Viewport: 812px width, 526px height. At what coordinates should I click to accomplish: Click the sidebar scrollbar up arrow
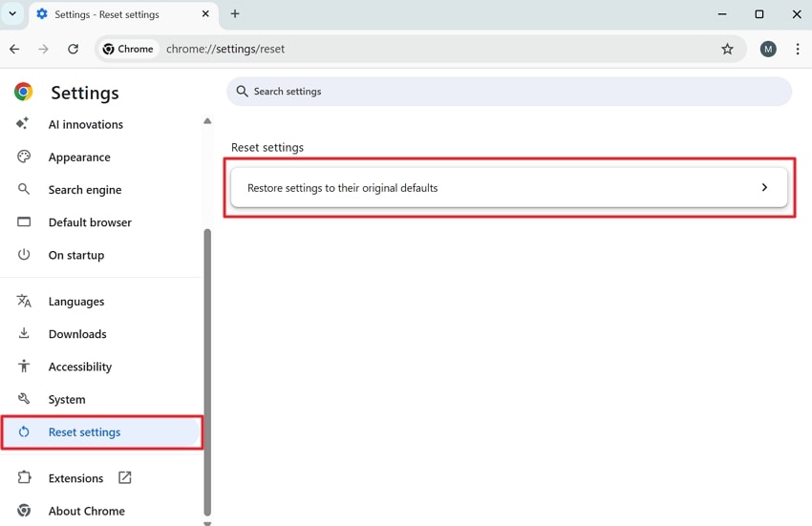207,121
